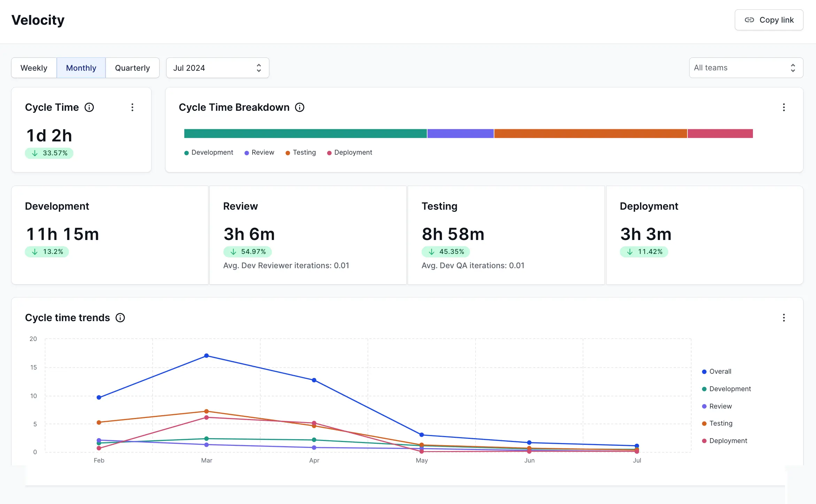The width and height of the screenshot is (816, 504).
Task: Click the orange Testing breakdown bar segment
Action: click(590, 133)
